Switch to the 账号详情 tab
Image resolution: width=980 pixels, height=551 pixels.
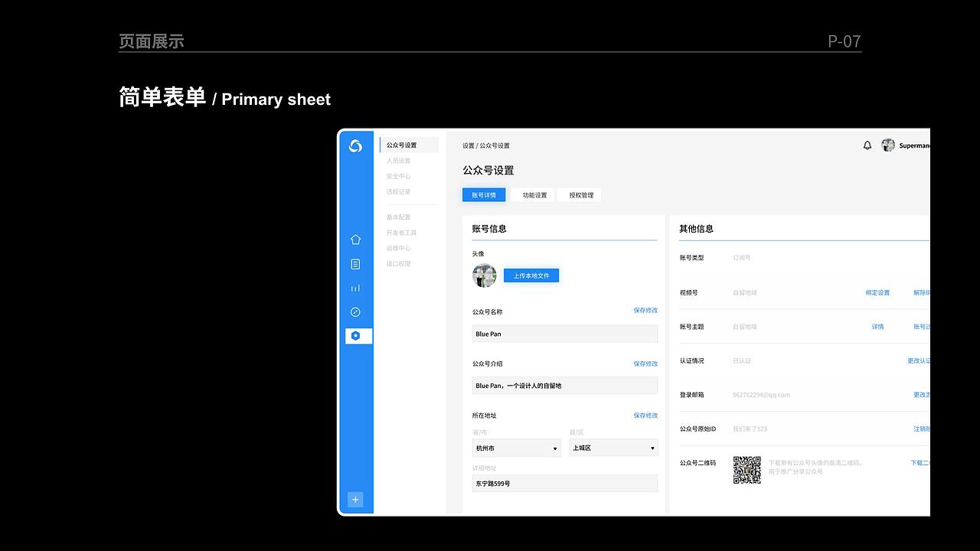pyautogui.click(x=484, y=195)
